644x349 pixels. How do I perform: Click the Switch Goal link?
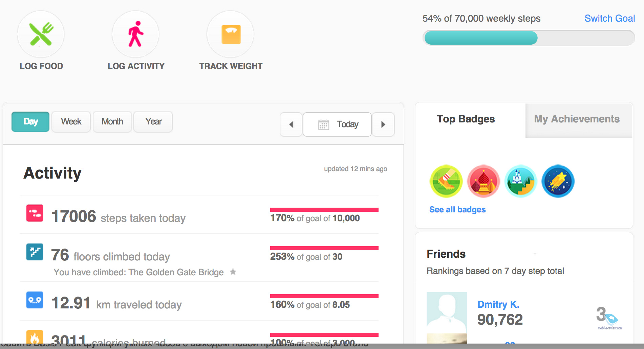coord(610,18)
